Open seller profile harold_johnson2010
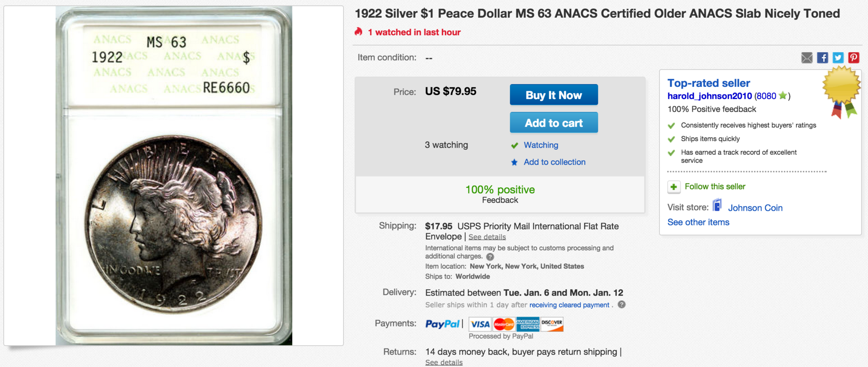This screenshot has width=868, height=367. click(x=709, y=96)
